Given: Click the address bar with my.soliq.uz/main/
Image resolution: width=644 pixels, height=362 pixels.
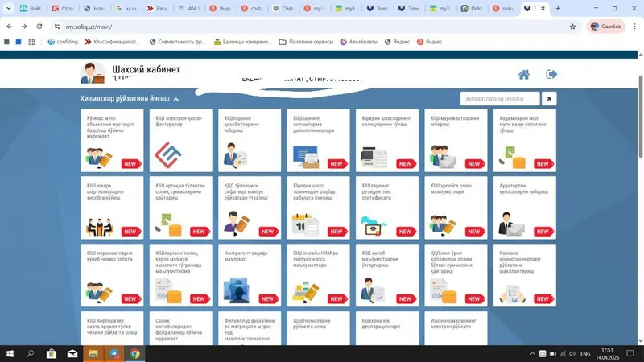Looking at the screenshot, I should tap(315, 27).
